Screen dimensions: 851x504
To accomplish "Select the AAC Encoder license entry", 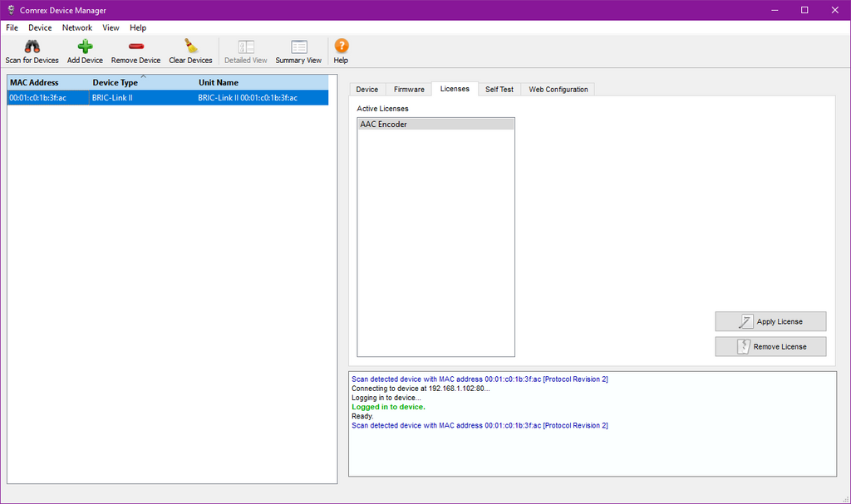I will 435,125.
